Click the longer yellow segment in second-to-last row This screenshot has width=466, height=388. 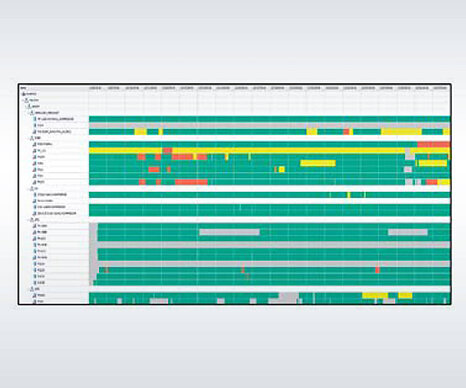coord(375,295)
